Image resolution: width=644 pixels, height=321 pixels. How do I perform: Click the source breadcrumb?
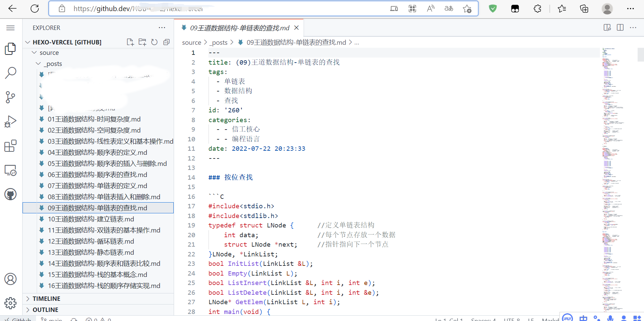click(192, 42)
